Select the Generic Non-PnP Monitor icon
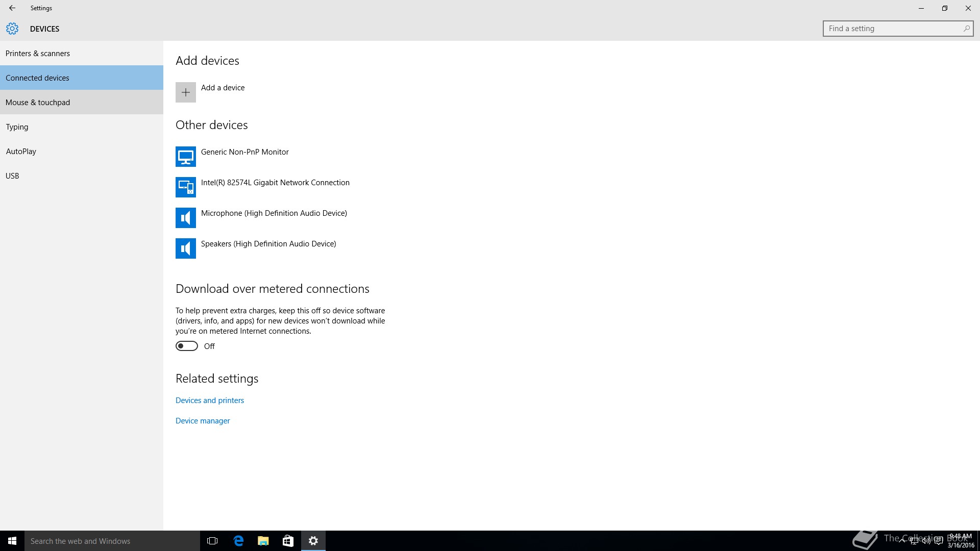Screen dimensions: 980x551 click(x=186, y=157)
